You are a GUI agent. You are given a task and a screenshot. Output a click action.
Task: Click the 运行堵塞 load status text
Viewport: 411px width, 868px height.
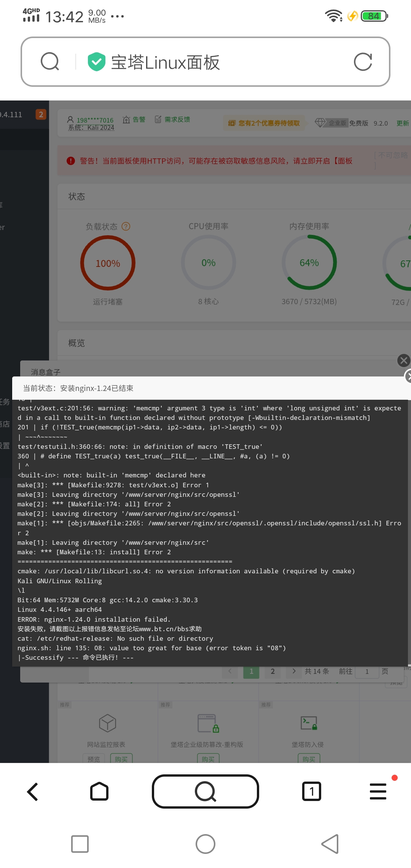[108, 302]
